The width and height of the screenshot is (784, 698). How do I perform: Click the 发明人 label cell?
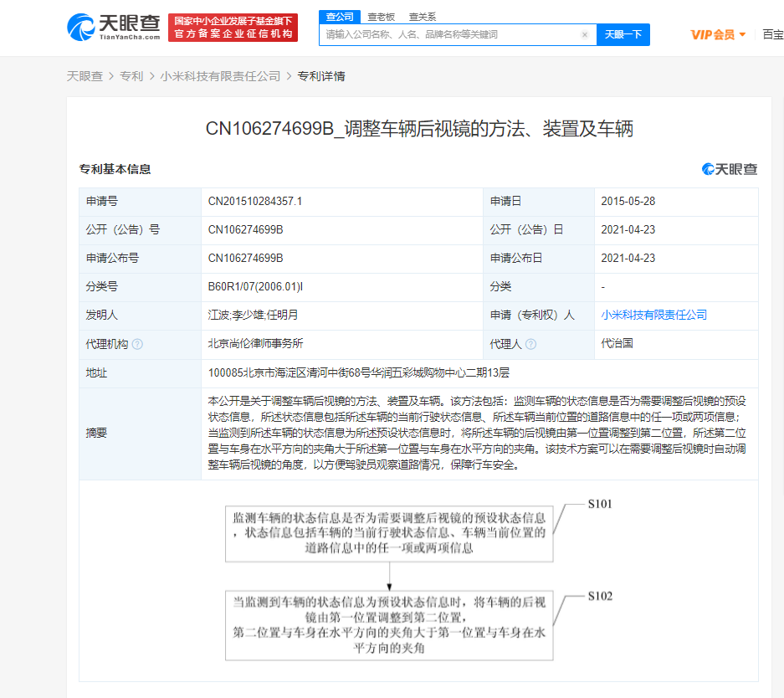pyautogui.click(x=140, y=315)
